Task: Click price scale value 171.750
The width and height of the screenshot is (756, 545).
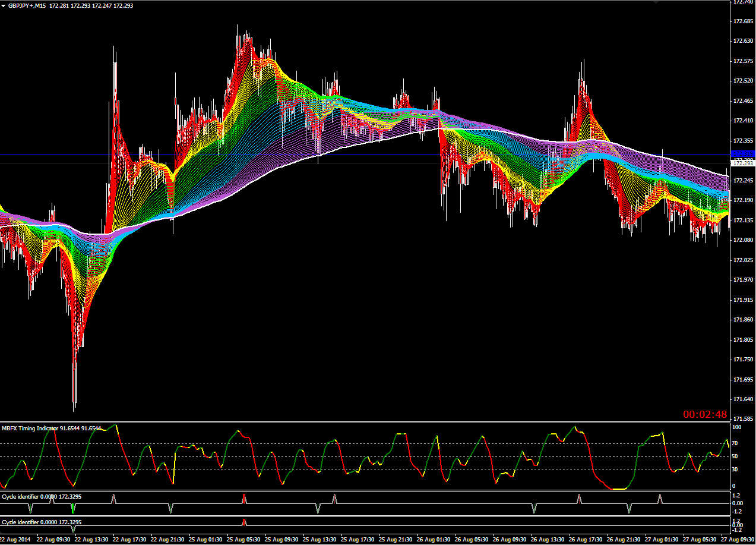Action: [742, 360]
